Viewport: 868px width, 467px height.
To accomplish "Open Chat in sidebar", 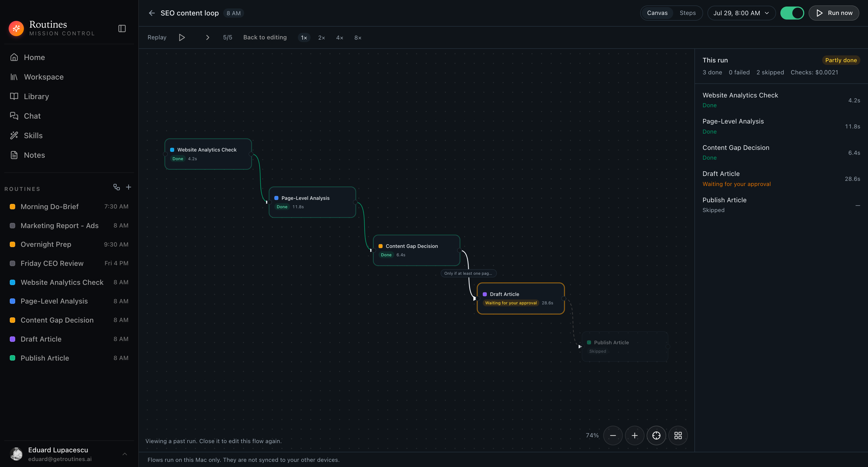I will 69,116.
